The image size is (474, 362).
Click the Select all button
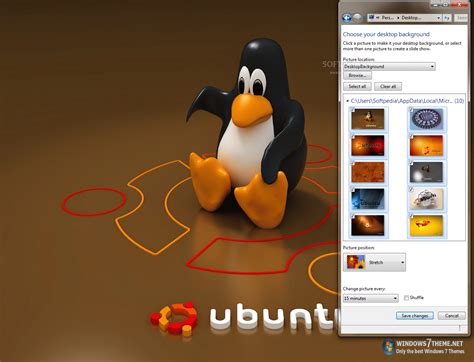click(x=357, y=86)
